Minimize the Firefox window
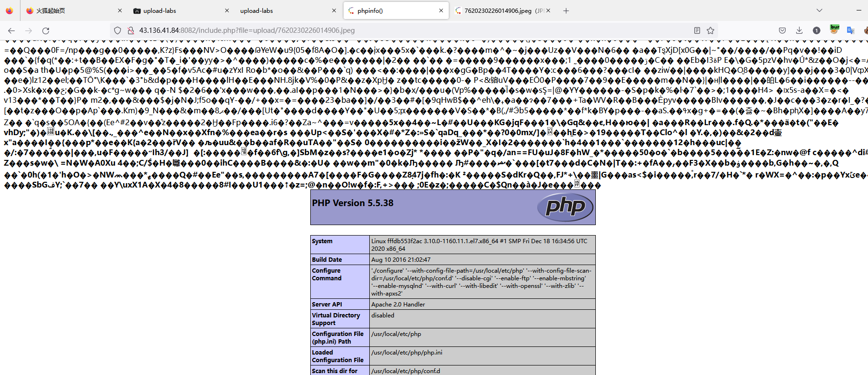Screen dimensions: 868x375 (x=859, y=10)
